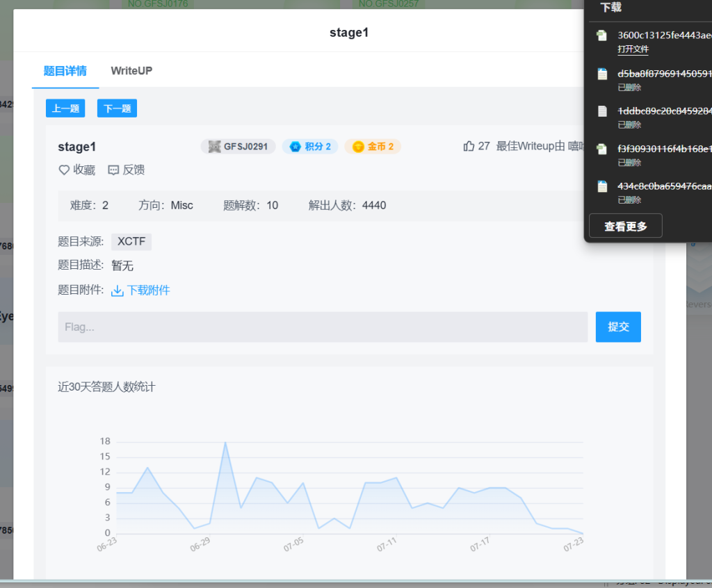Open downloaded file via 打开文件 link
This screenshot has width=712, height=588.
[x=633, y=49]
